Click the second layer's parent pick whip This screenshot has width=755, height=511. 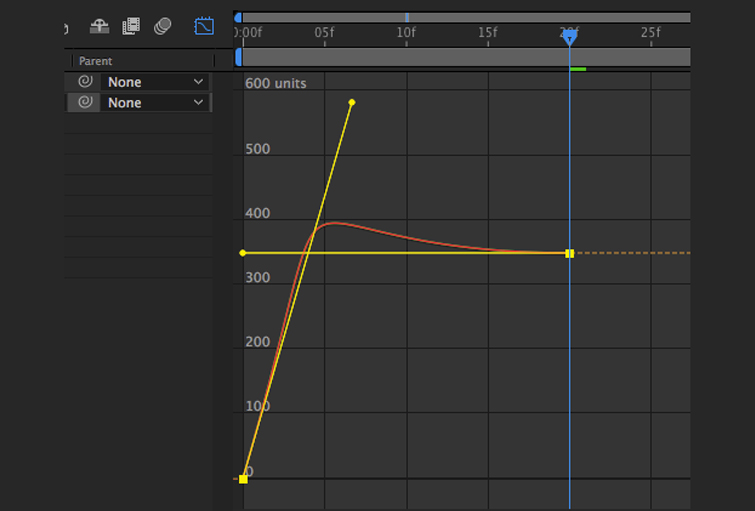click(x=85, y=103)
